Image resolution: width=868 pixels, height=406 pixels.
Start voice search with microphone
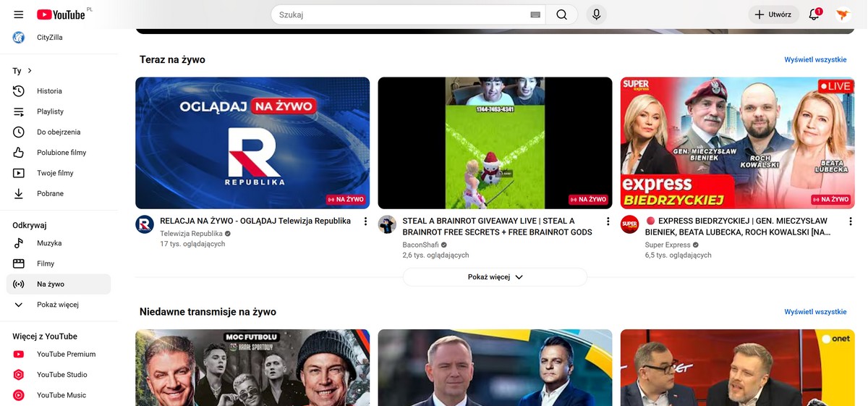coord(596,14)
